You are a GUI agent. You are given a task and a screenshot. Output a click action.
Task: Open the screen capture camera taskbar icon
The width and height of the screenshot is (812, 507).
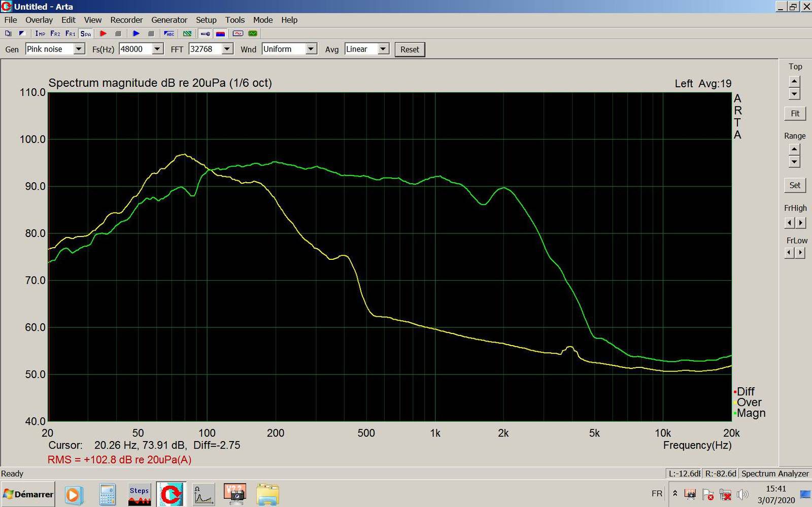pyautogui.click(x=235, y=494)
